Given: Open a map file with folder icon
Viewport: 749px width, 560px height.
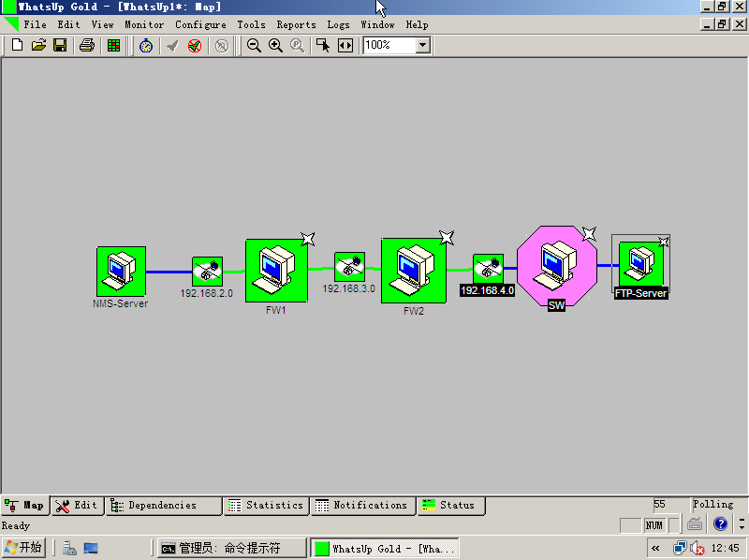Looking at the screenshot, I should [38, 45].
